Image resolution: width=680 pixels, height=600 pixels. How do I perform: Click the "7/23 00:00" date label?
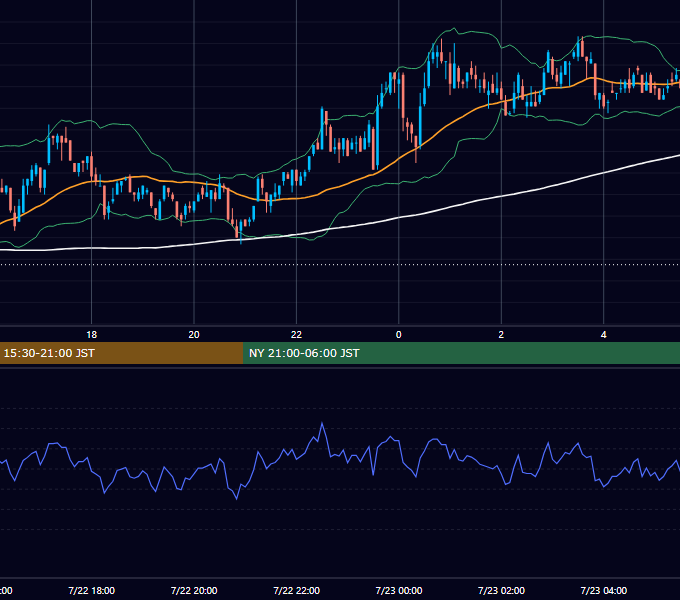tap(399, 590)
